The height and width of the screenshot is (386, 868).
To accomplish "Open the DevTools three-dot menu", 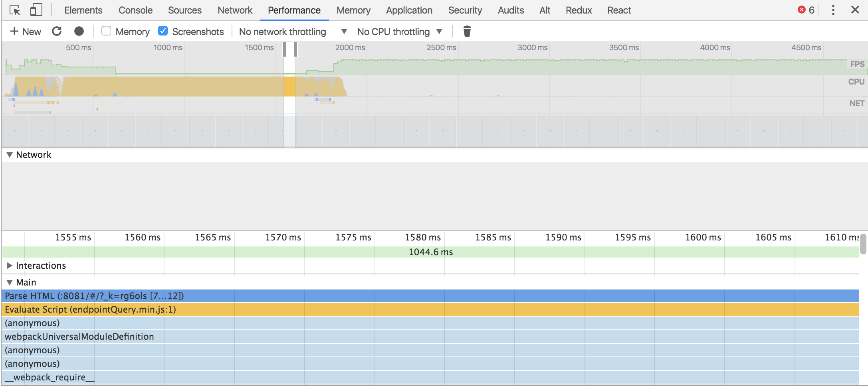I will click(833, 10).
